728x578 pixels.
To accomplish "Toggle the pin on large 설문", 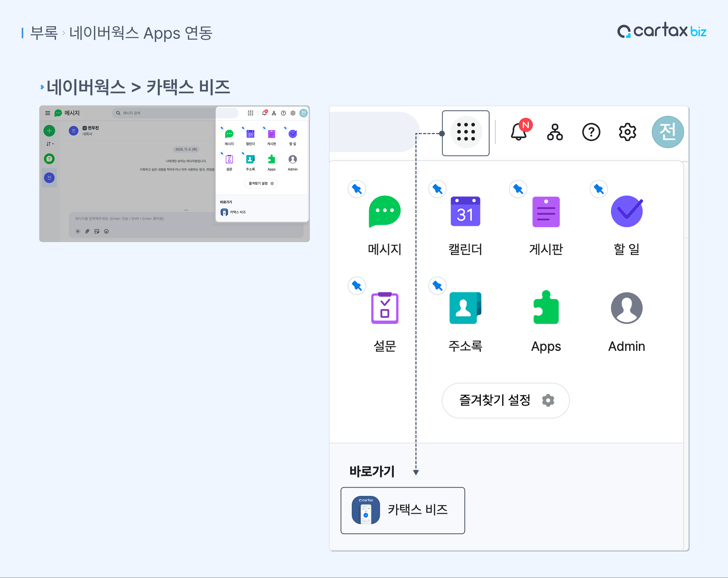I will coord(357,286).
